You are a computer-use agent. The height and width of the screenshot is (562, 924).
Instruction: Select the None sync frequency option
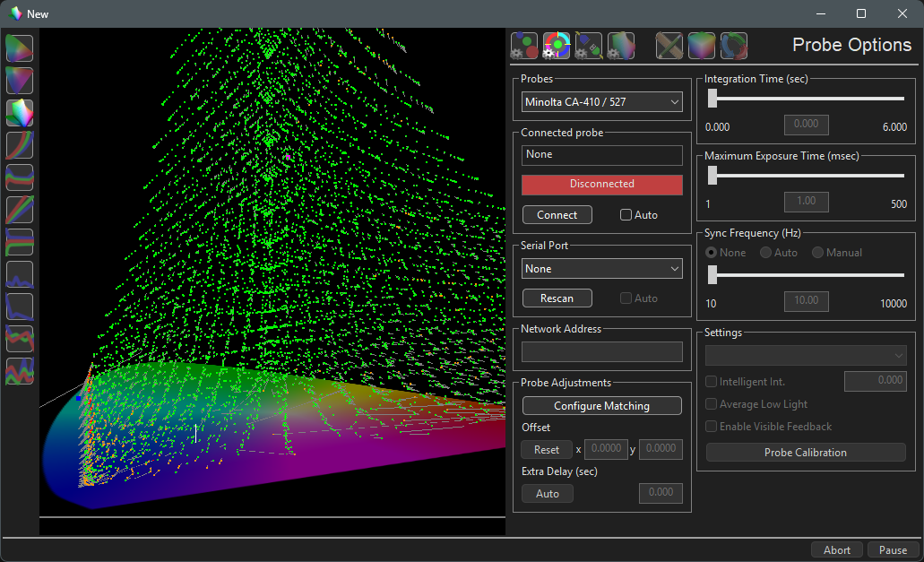[x=712, y=253]
